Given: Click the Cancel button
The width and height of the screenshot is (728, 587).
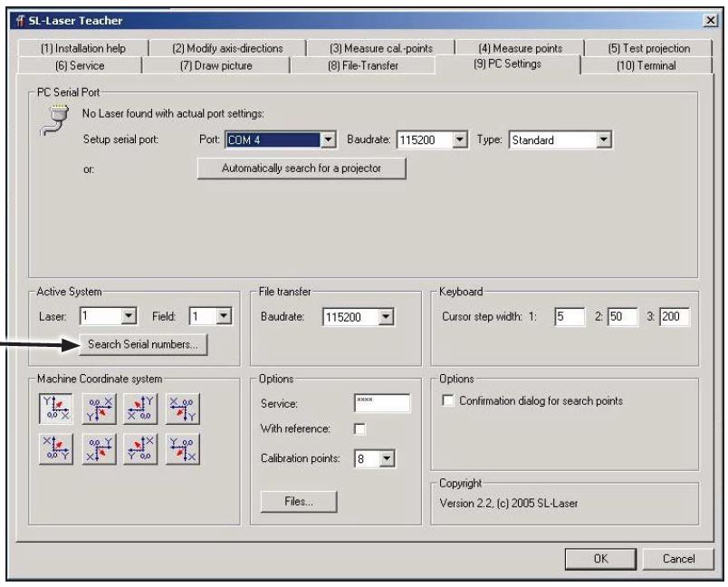Looking at the screenshot, I should pos(678,559).
